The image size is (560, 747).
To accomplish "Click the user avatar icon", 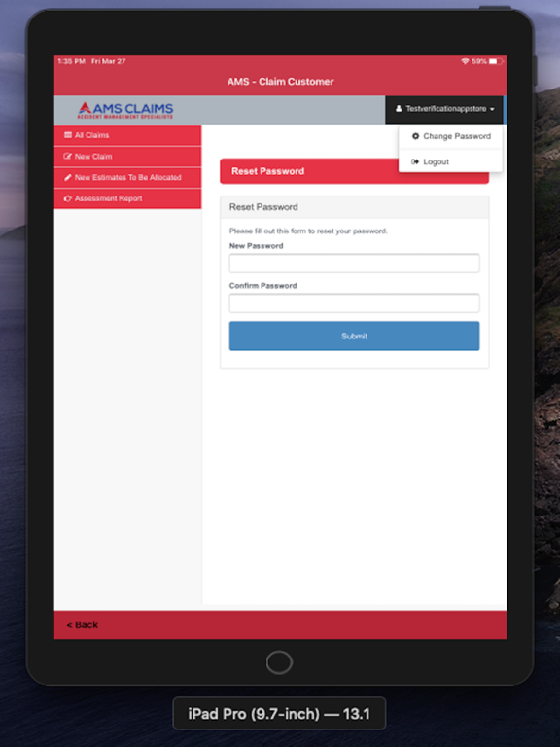I will coord(399,109).
